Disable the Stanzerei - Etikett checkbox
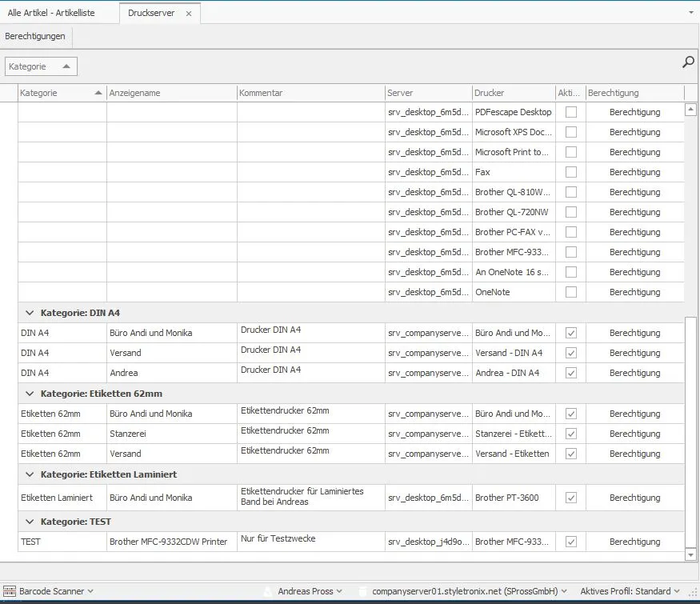Screen dimensions: 700x604 coord(571,434)
